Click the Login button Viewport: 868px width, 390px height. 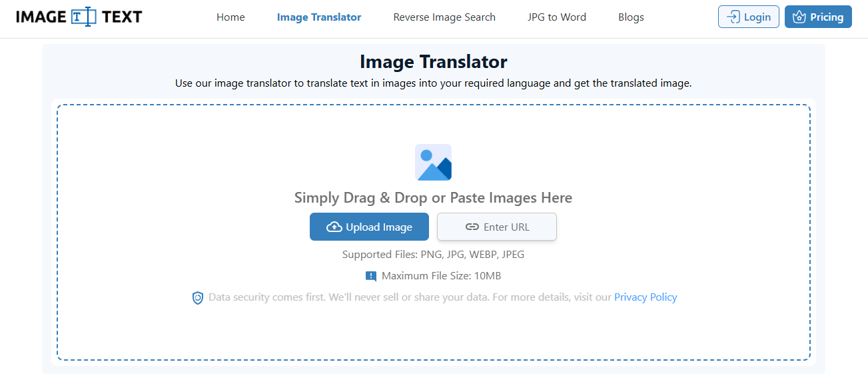[x=749, y=17]
